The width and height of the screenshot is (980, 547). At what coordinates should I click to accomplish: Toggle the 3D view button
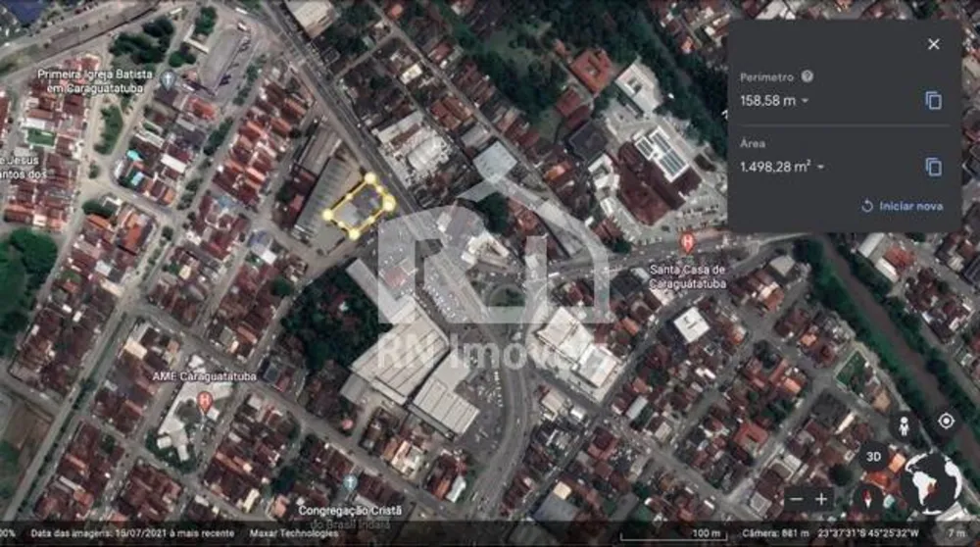tap(874, 457)
